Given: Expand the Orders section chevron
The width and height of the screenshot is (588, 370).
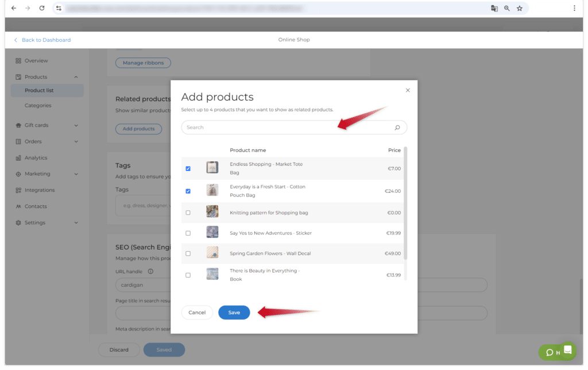Looking at the screenshot, I should pos(76,142).
